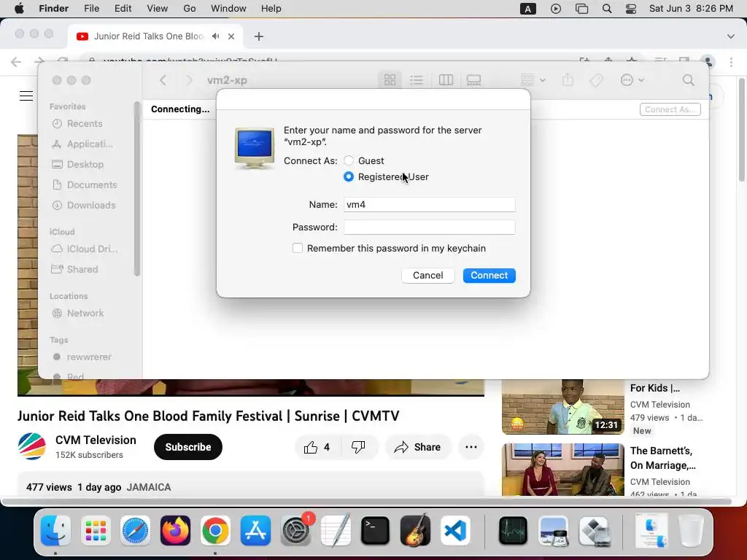Click the Name field containing vm4
This screenshot has height=560, width=747.
coord(429,205)
